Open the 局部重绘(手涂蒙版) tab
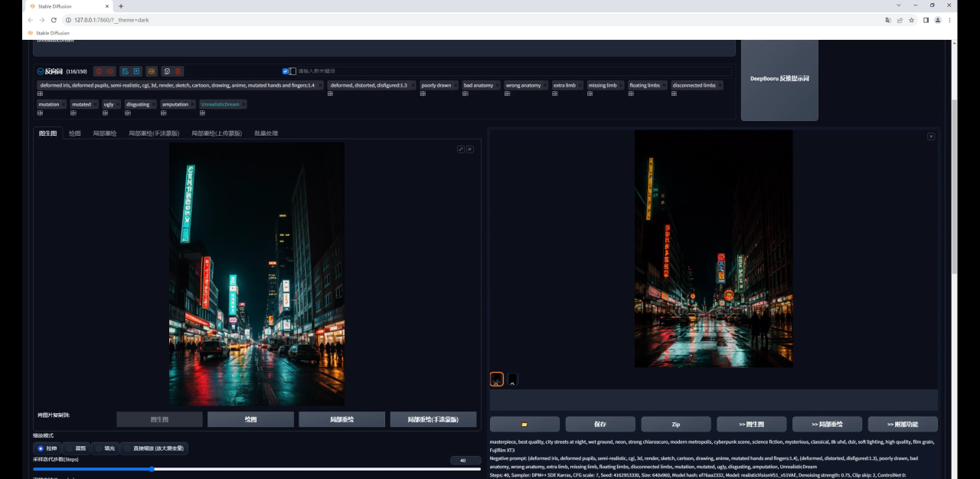 (x=154, y=133)
